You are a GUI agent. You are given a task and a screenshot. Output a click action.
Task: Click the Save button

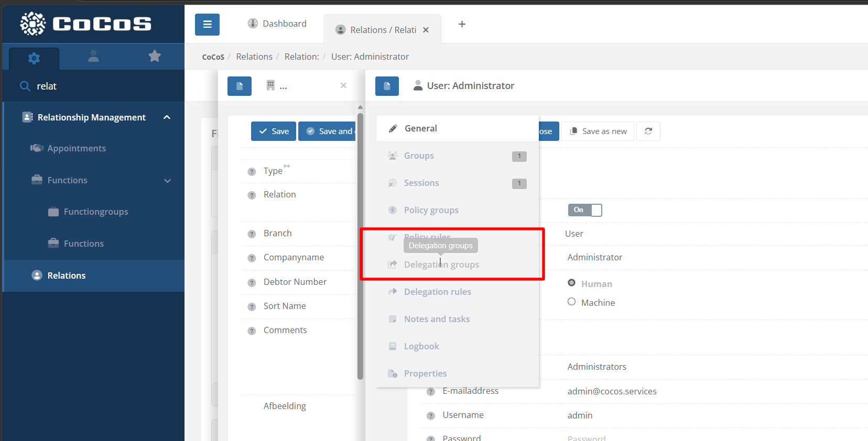[x=274, y=131]
